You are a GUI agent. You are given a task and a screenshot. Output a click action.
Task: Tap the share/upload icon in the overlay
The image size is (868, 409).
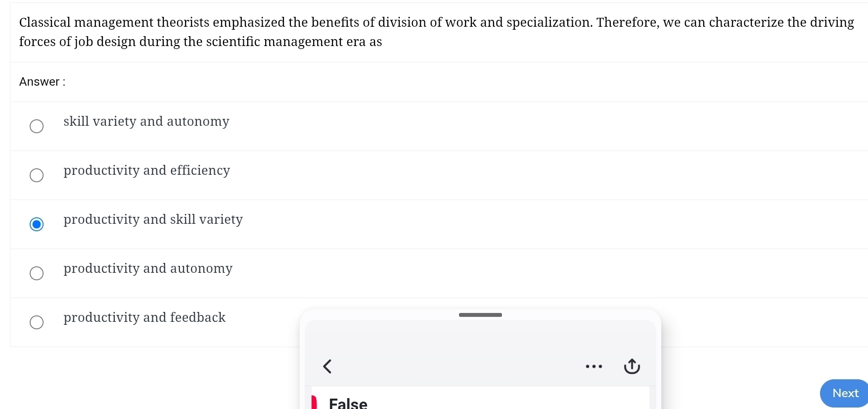(x=632, y=366)
